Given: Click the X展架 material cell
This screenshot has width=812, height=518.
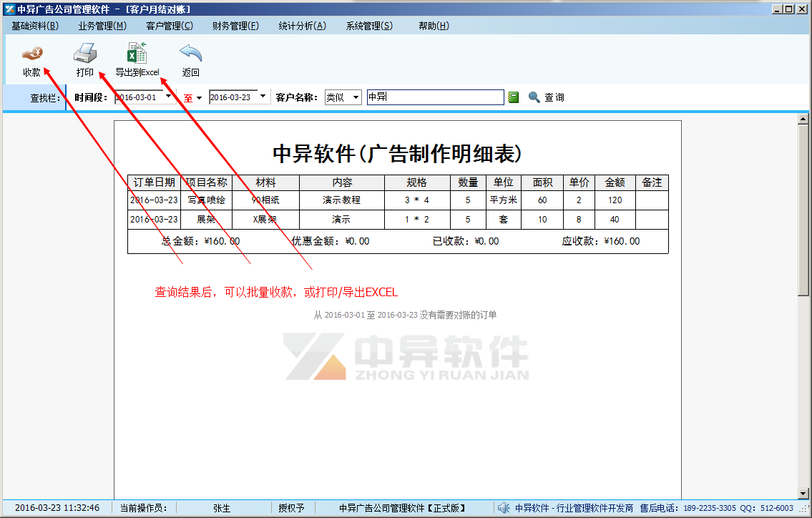Looking at the screenshot, I should click(x=265, y=219).
